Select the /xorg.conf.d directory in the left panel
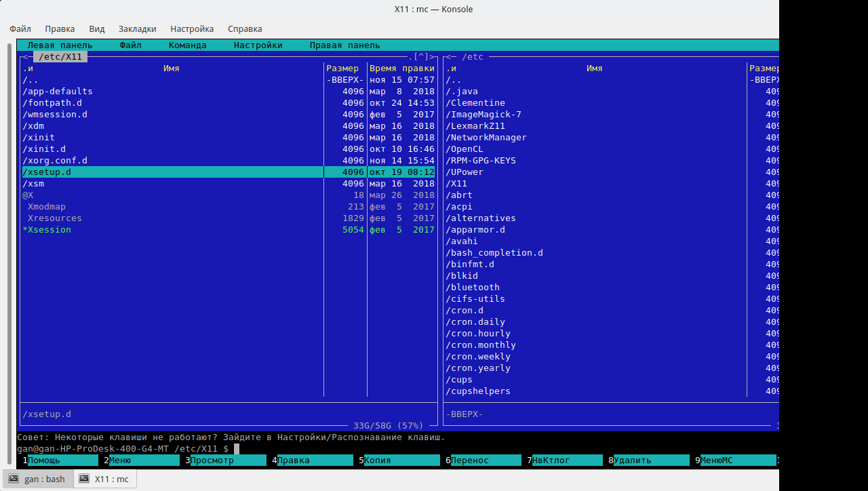868x491 pixels. point(55,161)
